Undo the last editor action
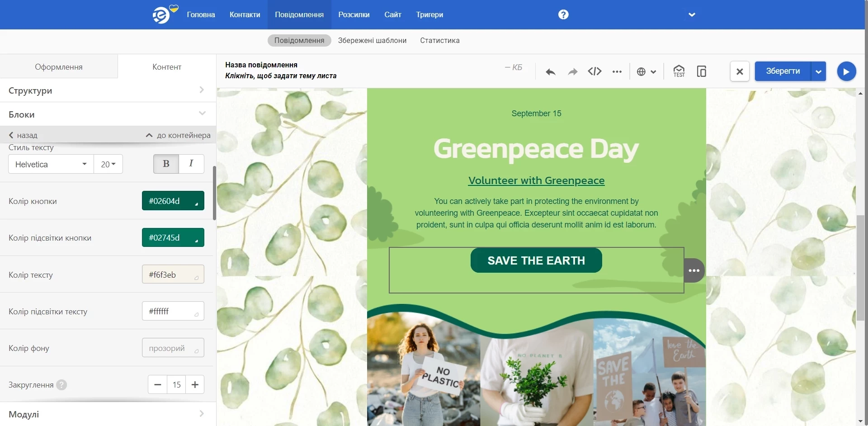 (x=550, y=71)
